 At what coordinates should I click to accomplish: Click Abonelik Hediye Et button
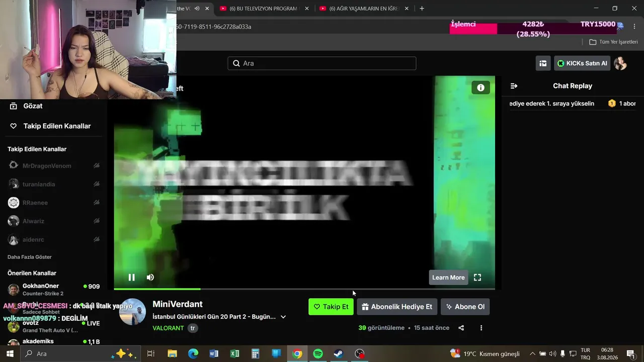(x=397, y=307)
